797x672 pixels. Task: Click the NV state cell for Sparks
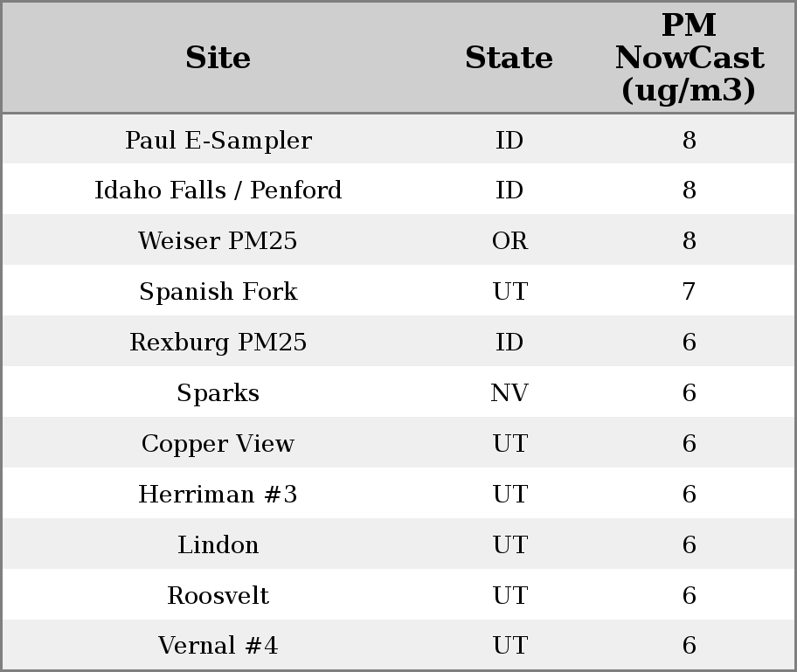tap(509, 393)
